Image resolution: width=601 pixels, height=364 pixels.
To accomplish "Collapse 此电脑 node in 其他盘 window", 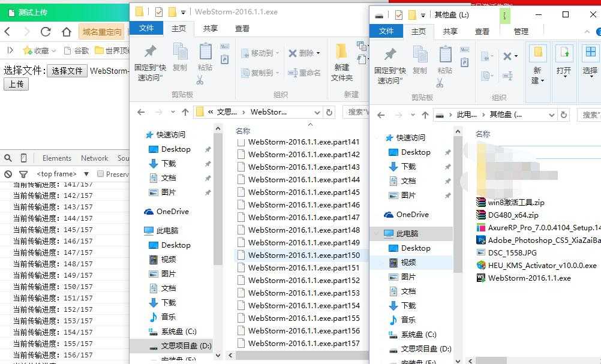I will tap(377, 233).
